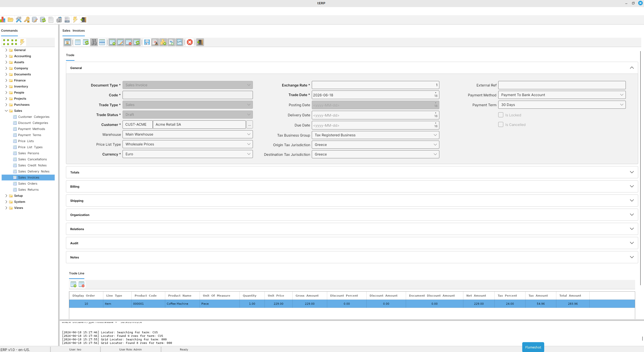This screenshot has height=352, width=644.
Task: Click the Total Amount column header
Action: tap(573, 296)
